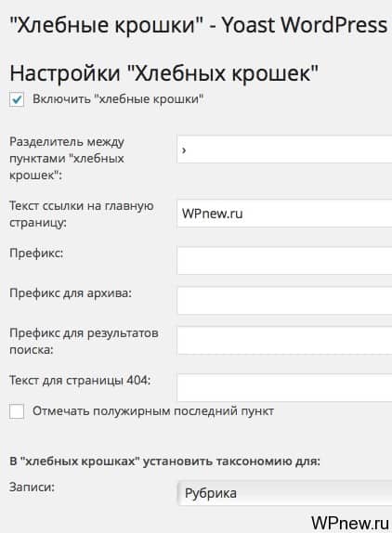Click the 'Настройки "Хлебных крошек"' heading
The height and width of the screenshot is (533, 392).
[x=164, y=73]
